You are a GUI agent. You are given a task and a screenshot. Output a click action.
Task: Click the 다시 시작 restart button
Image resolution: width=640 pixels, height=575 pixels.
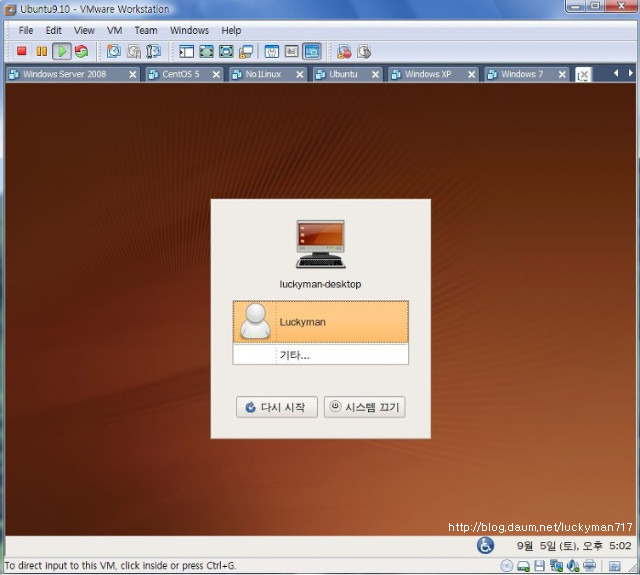(277, 407)
